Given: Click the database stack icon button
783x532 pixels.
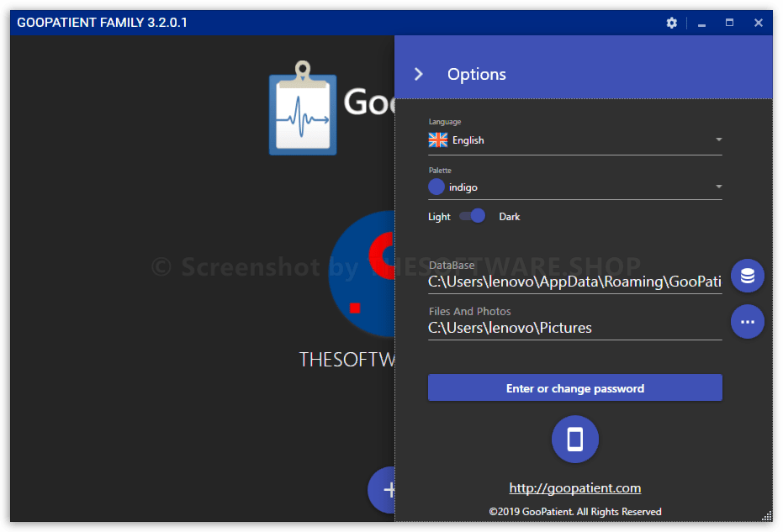Looking at the screenshot, I should pyautogui.click(x=748, y=276).
